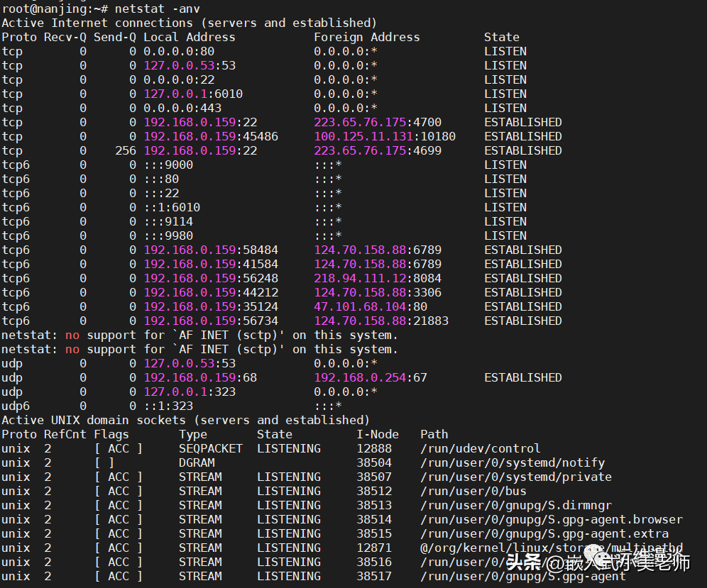This screenshot has height=588, width=707.
Task: Click the tcp6 local address :::9000
Action: pos(168,165)
